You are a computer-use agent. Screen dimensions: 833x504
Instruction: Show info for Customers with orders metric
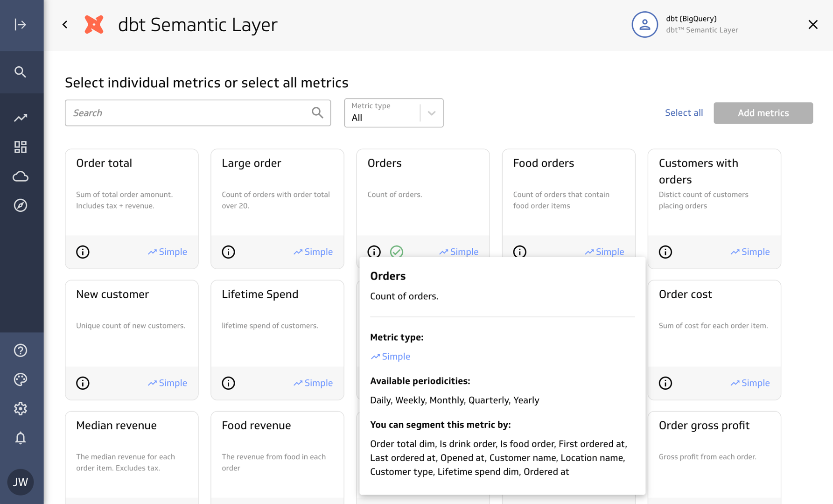[x=665, y=252]
